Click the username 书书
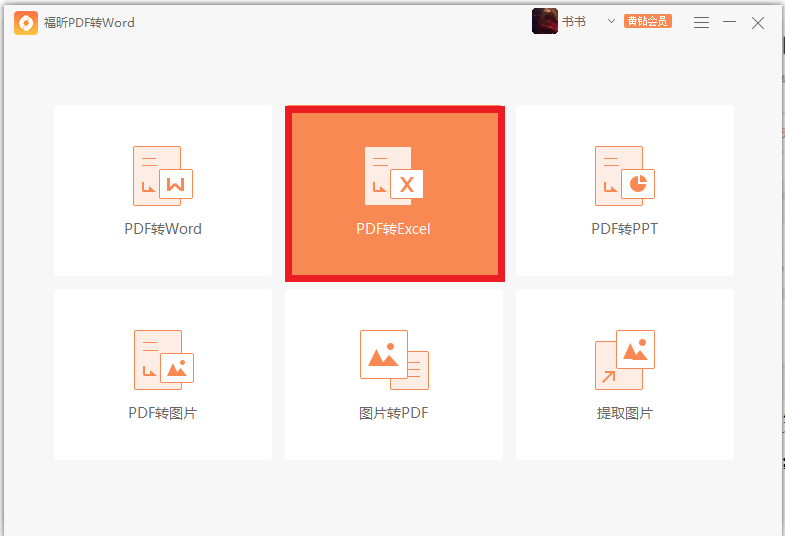Viewport: 785px width, 536px height. (574, 22)
